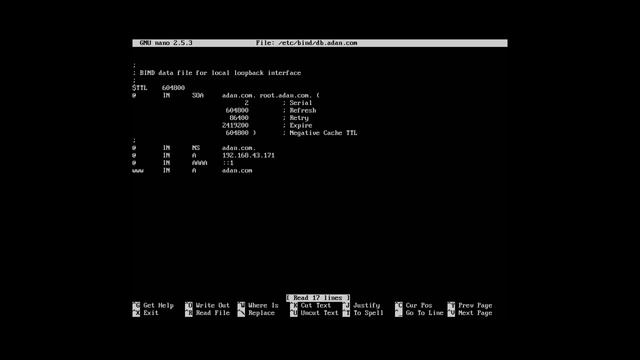640x360 pixels.
Task: Select the Uncut Text shortcut label
Action: pyautogui.click(x=320, y=313)
